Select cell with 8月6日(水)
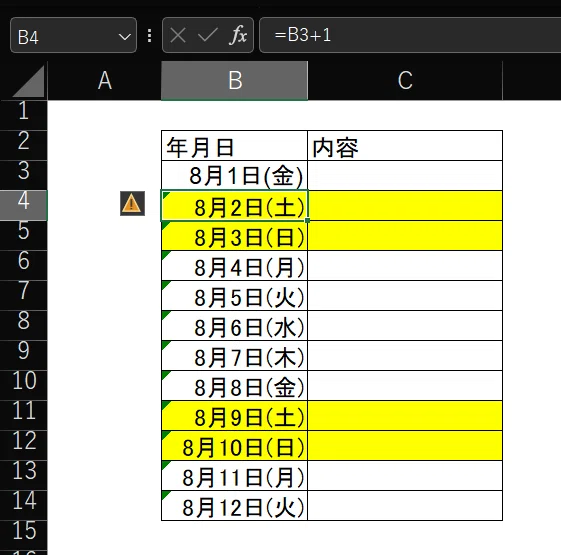The width and height of the screenshot is (561, 555). [234, 326]
